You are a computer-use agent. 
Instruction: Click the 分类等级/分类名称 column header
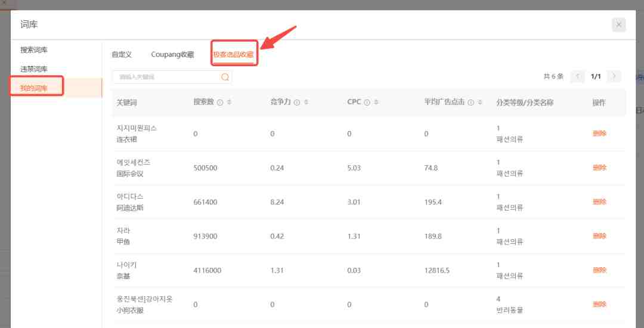click(x=525, y=103)
